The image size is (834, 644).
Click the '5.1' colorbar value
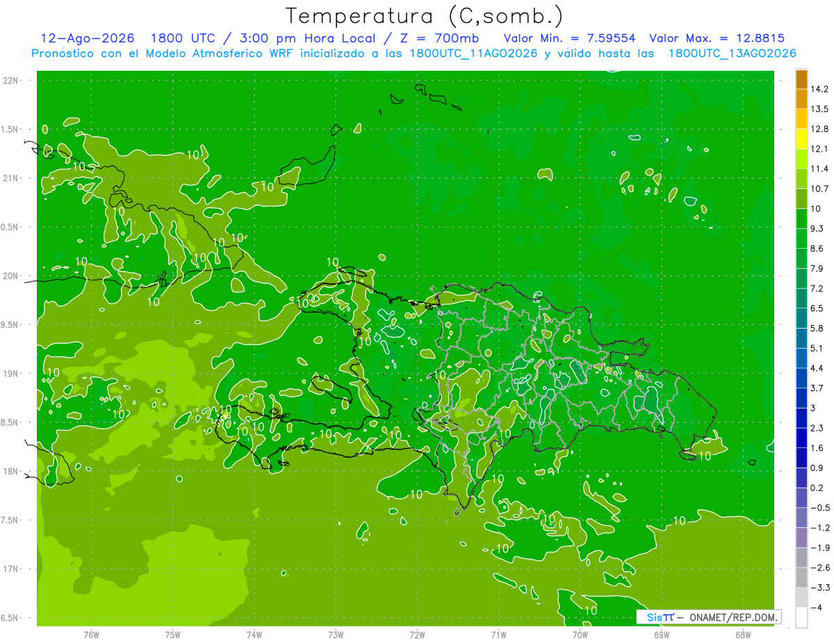point(817,348)
